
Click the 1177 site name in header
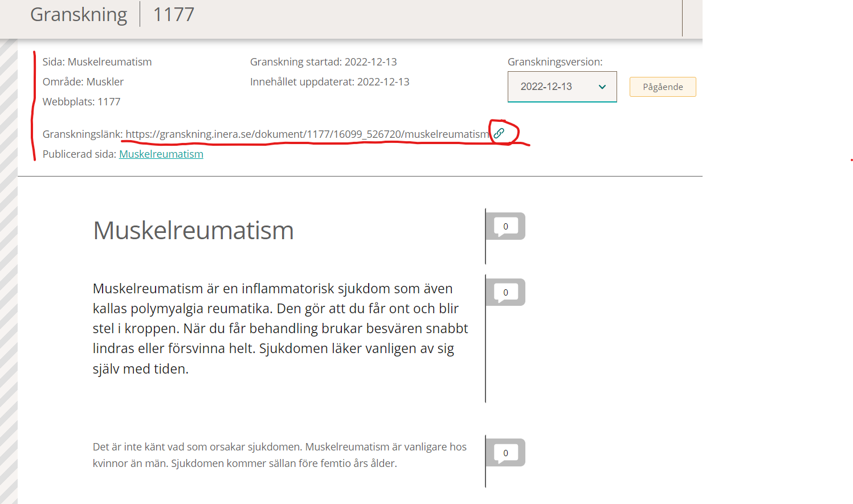[x=174, y=14]
